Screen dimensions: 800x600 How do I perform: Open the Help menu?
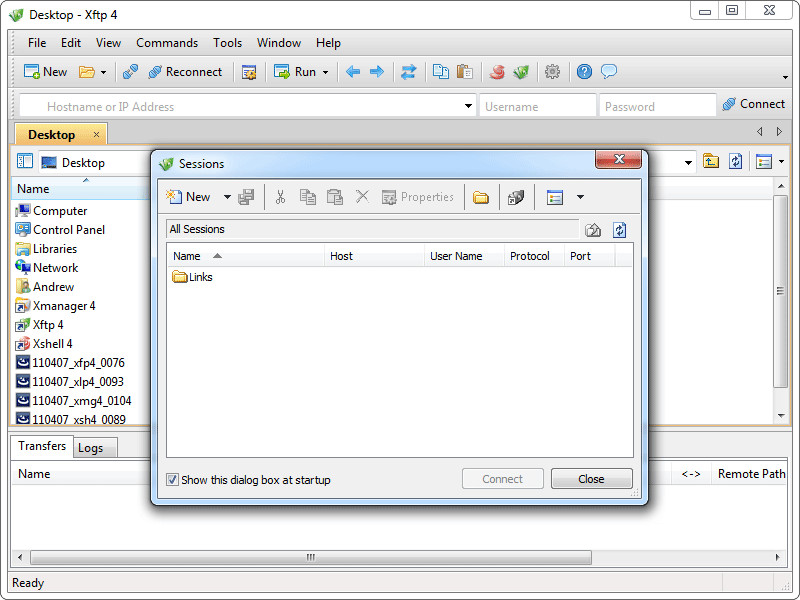click(x=328, y=43)
